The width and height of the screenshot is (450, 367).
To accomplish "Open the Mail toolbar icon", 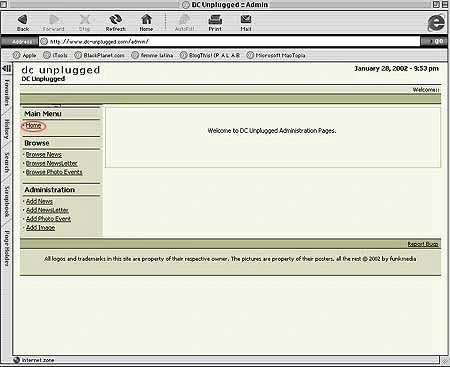I will pyautogui.click(x=246, y=23).
